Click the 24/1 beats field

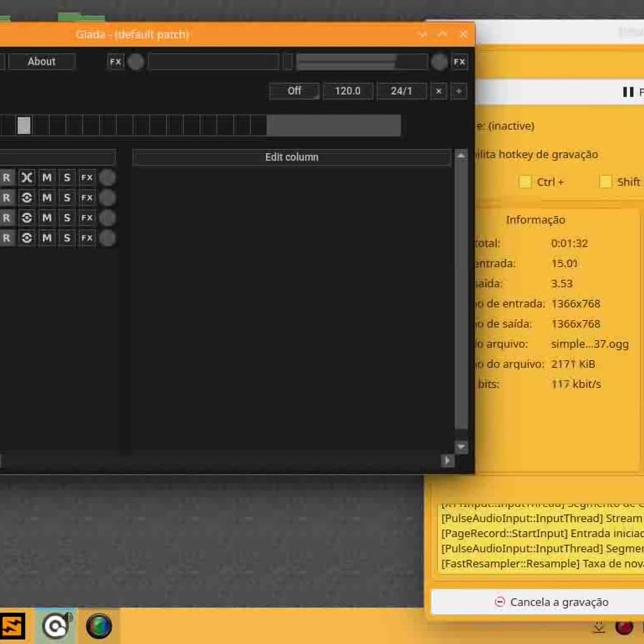(402, 91)
